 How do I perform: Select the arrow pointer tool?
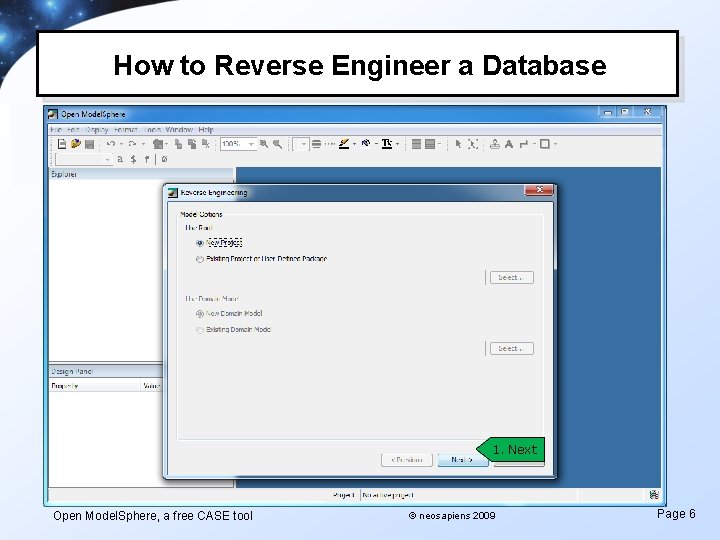coord(458,144)
